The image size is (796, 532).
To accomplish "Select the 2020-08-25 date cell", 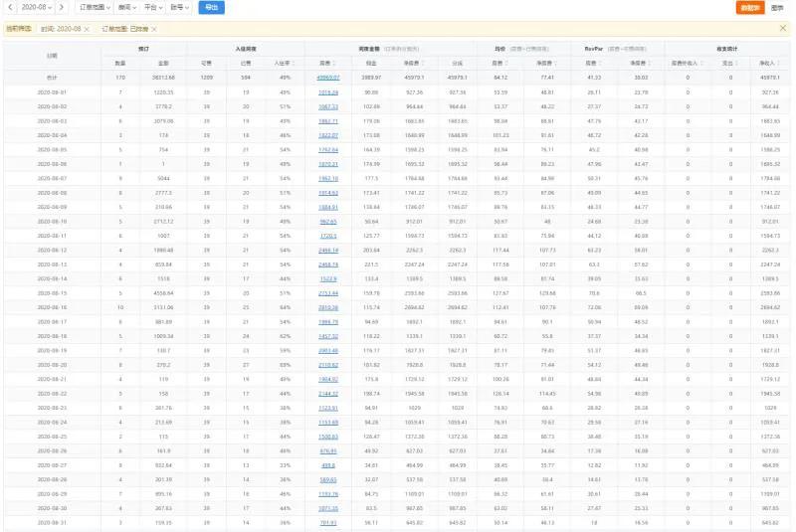I will (52, 437).
